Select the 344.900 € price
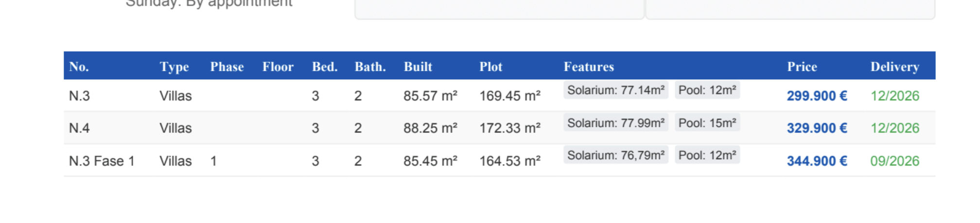This screenshot has height=223, width=980. (817, 161)
